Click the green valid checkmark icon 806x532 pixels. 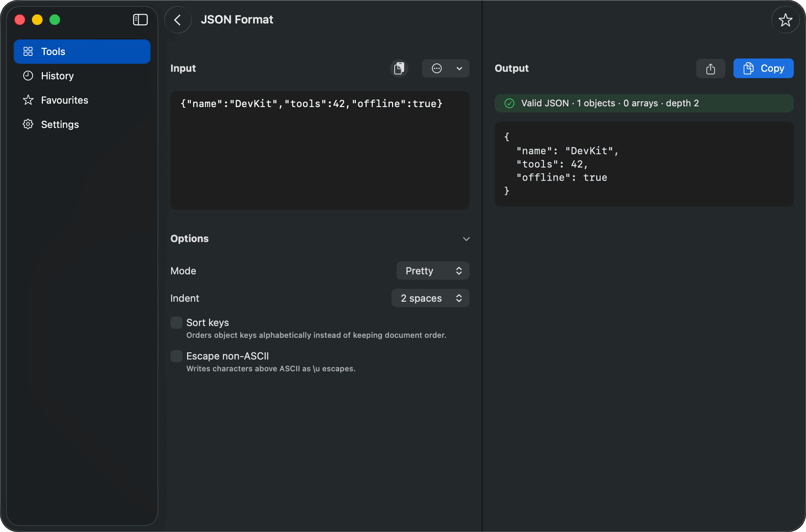click(509, 103)
